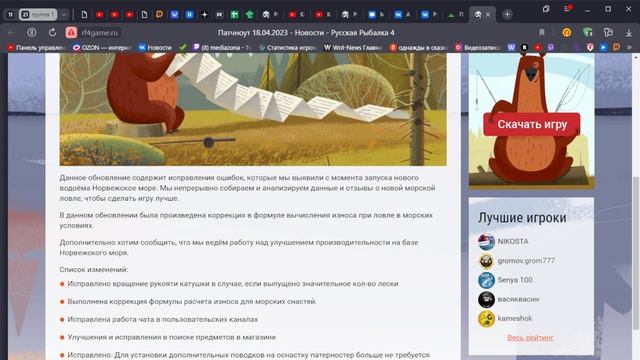This screenshot has width=640, height=360.
Task: Click NIKOSTA's avatar picture
Action: point(486,242)
